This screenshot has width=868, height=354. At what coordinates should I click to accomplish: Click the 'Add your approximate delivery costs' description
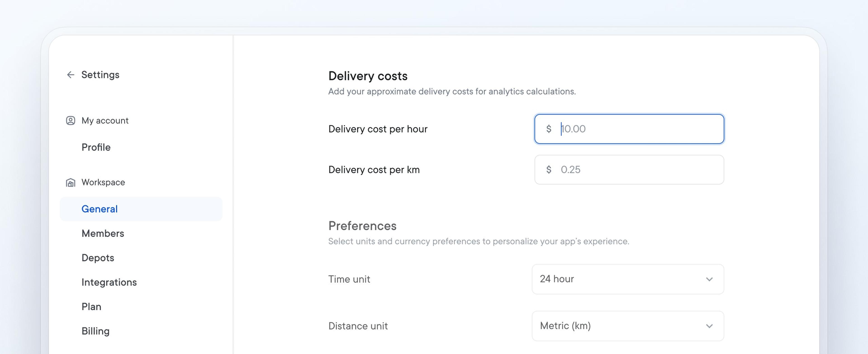[x=452, y=91]
